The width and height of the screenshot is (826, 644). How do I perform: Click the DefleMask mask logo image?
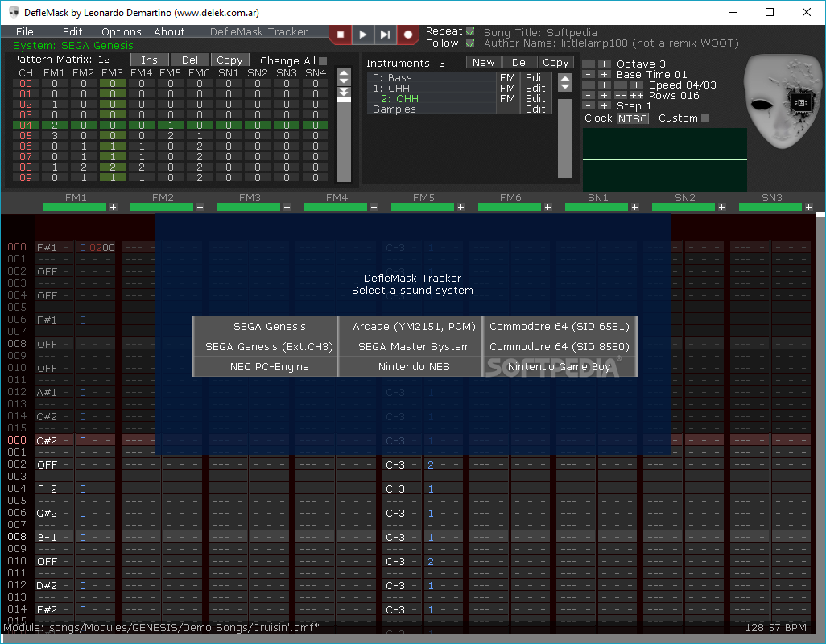point(782,101)
